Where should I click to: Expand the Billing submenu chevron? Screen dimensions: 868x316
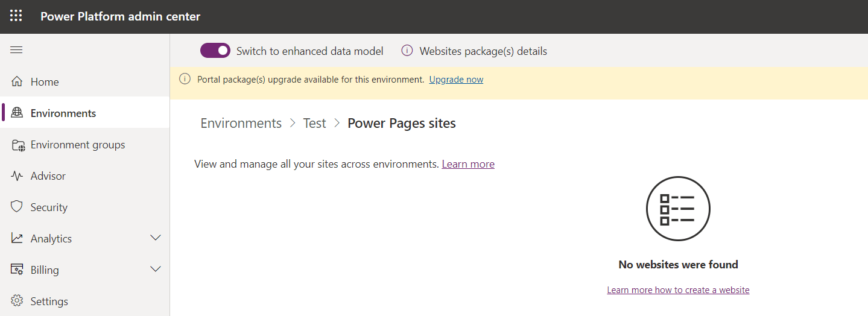(156, 270)
